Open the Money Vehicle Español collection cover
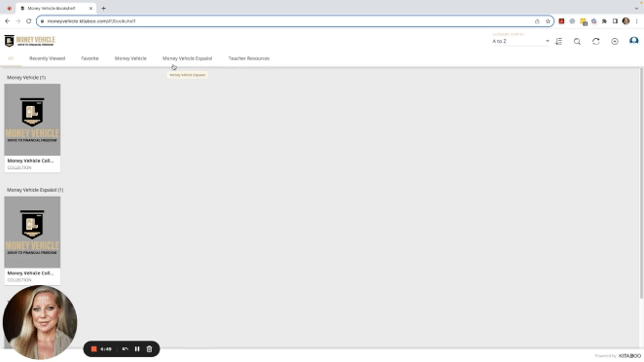Screen dimensions: 644x362 point(32,233)
